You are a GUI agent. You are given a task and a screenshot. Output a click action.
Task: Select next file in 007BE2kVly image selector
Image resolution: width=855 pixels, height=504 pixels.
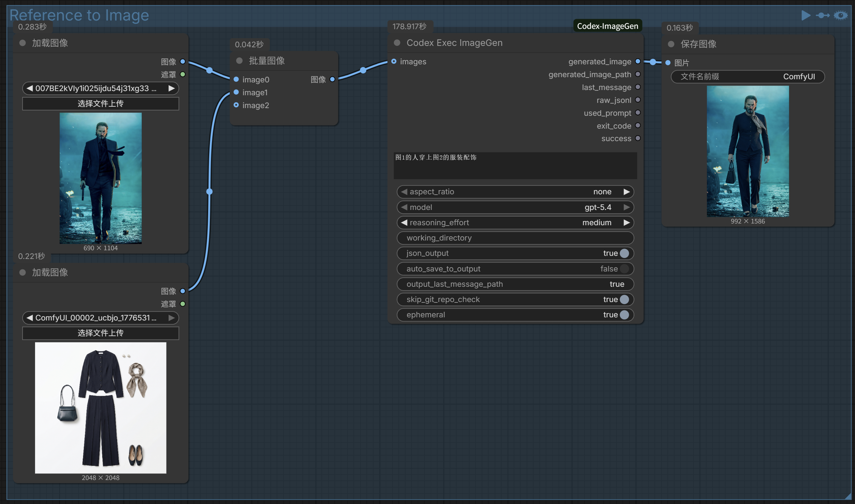(x=172, y=88)
